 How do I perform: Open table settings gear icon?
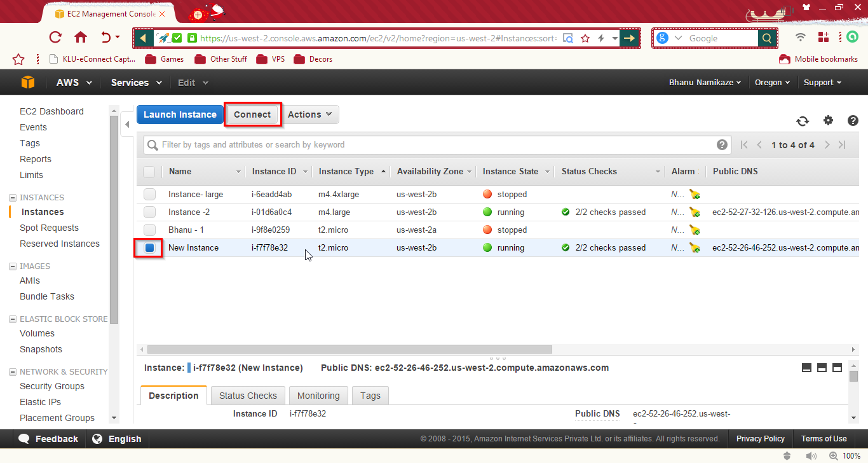[828, 120]
